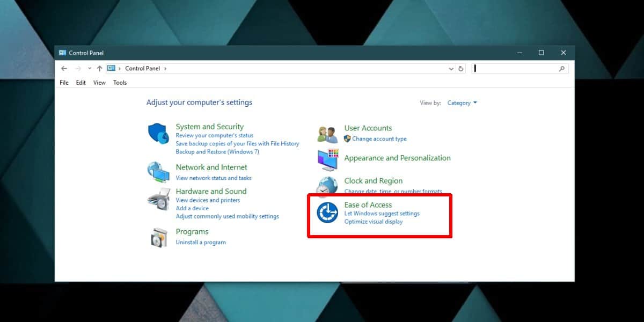The height and width of the screenshot is (322, 644).
Task: Focus the Control Panel search box
Action: [519, 69]
